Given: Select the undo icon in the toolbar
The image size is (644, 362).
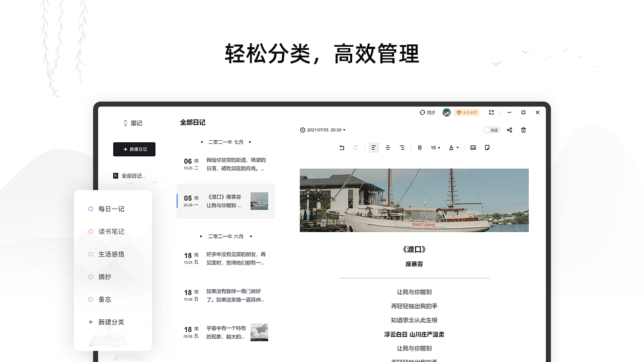Looking at the screenshot, I should (342, 147).
